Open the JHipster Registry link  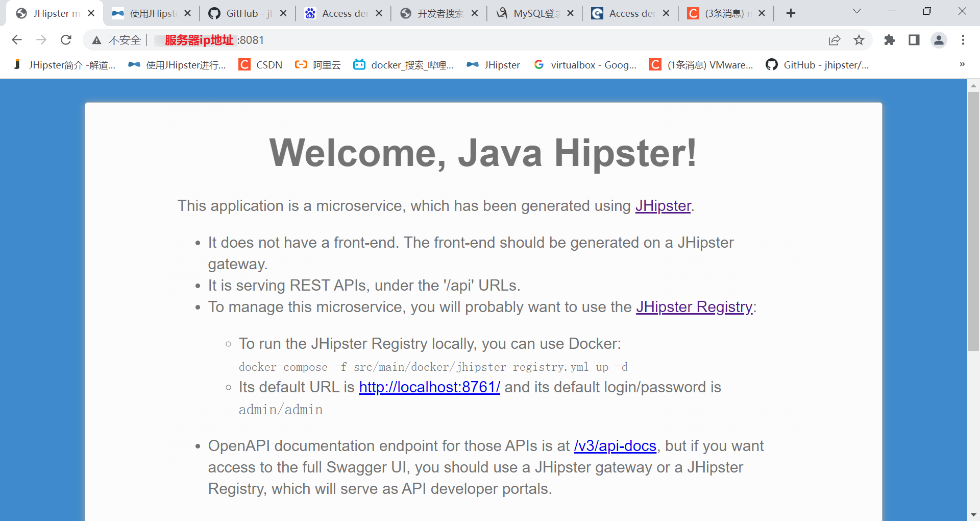click(694, 306)
